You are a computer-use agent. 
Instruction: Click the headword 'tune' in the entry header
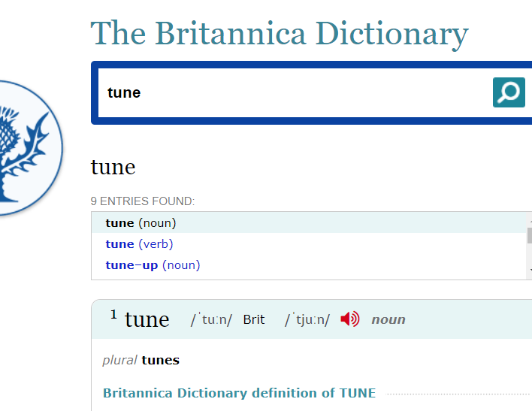pyautogui.click(x=147, y=319)
